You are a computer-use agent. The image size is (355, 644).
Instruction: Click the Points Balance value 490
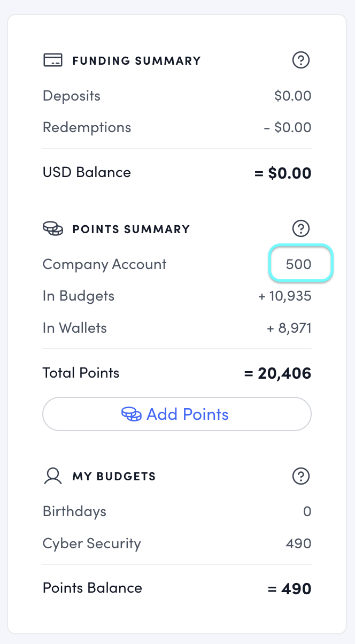(x=289, y=588)
